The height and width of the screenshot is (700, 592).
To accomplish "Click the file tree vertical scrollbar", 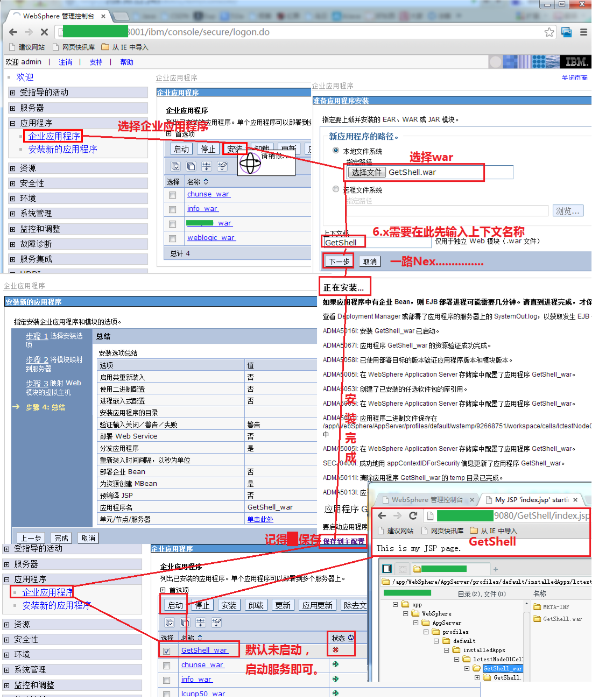I will pos(526,640).
